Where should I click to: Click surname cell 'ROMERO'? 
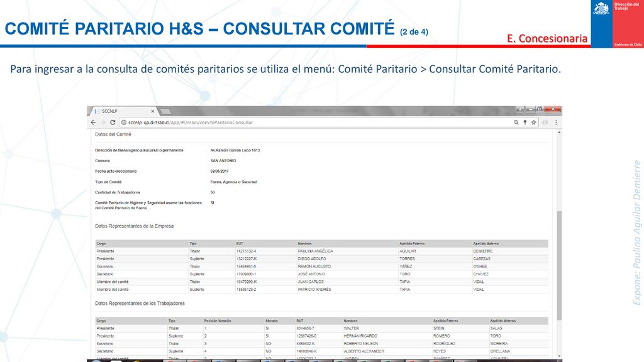[441, 336]
